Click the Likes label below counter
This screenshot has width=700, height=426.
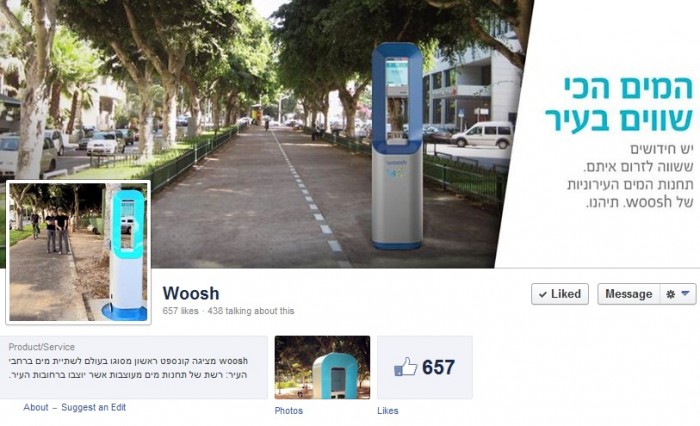click(388, 410)
